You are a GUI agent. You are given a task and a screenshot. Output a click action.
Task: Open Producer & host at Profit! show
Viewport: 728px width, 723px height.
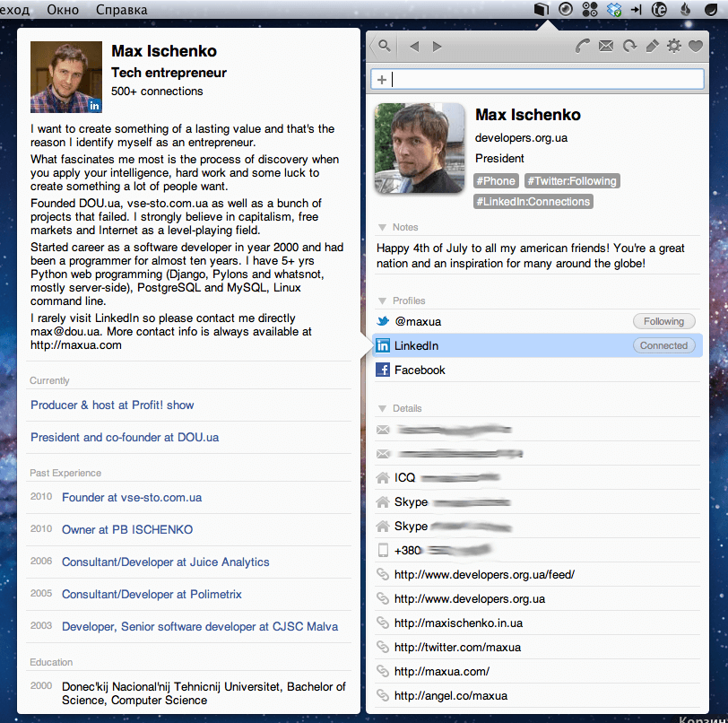112,405
